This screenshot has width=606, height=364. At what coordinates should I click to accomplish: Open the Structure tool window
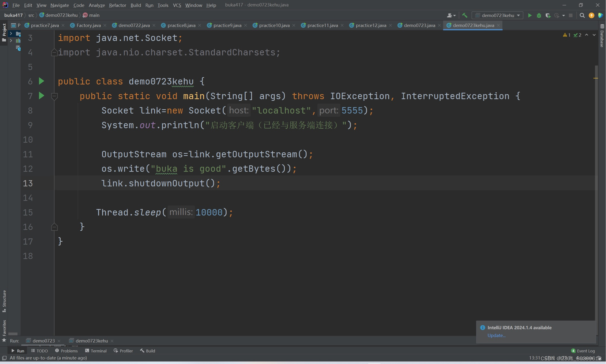(x=4, y=301)
